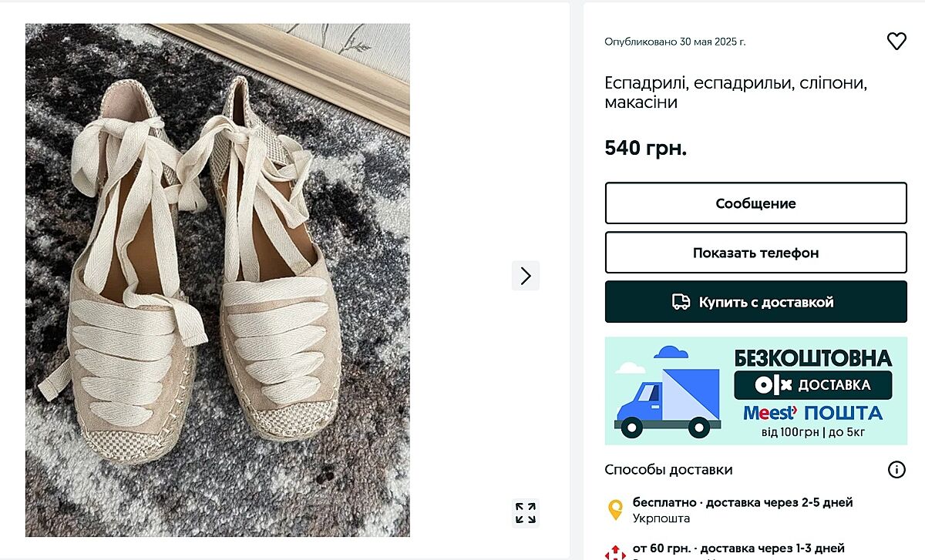Click the OLX Доставка logo badge
Screen dimensions: 925x560
[x=812, y=384]
